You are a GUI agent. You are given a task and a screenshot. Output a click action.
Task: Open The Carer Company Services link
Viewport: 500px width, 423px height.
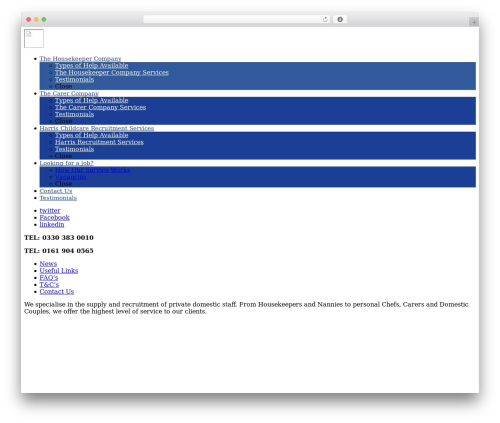click(100, 107)
